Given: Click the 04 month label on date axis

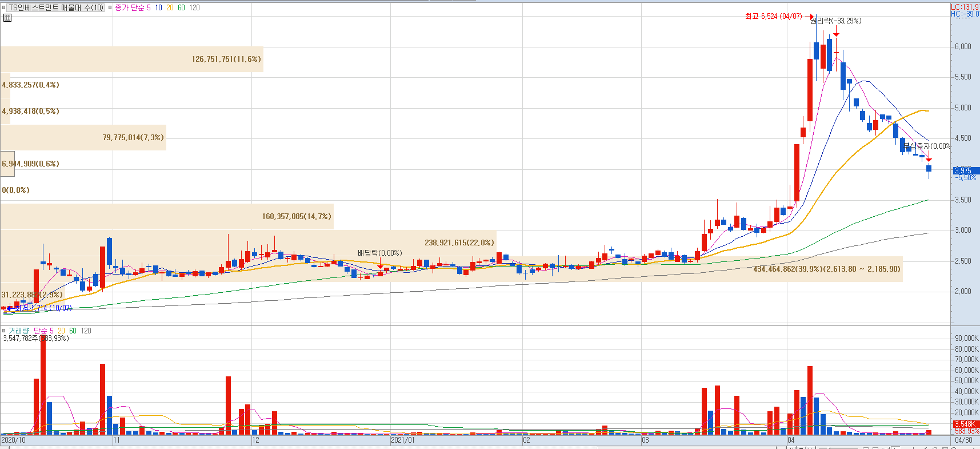Looking at the screenshot, I should coord(791,440).
